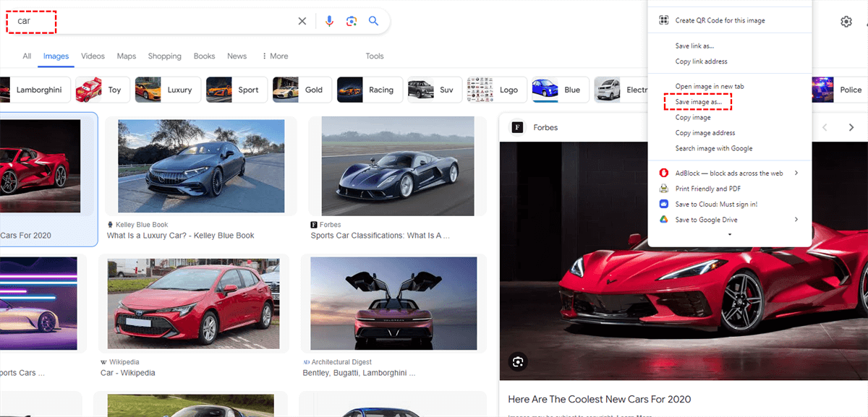This screenshot has height=417, width=868.
Task: Click the voice search microphone icon
Action: [x=329, y=21]
